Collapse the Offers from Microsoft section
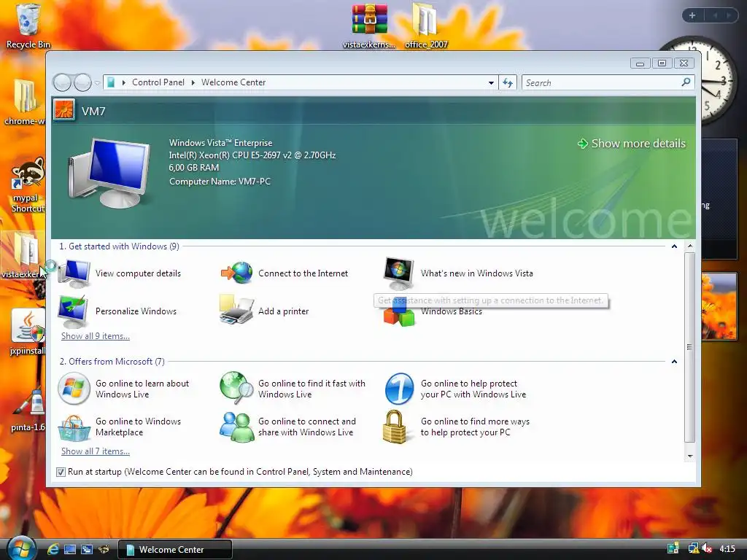Viewport: 747px width, 560px height. [674, 362]
